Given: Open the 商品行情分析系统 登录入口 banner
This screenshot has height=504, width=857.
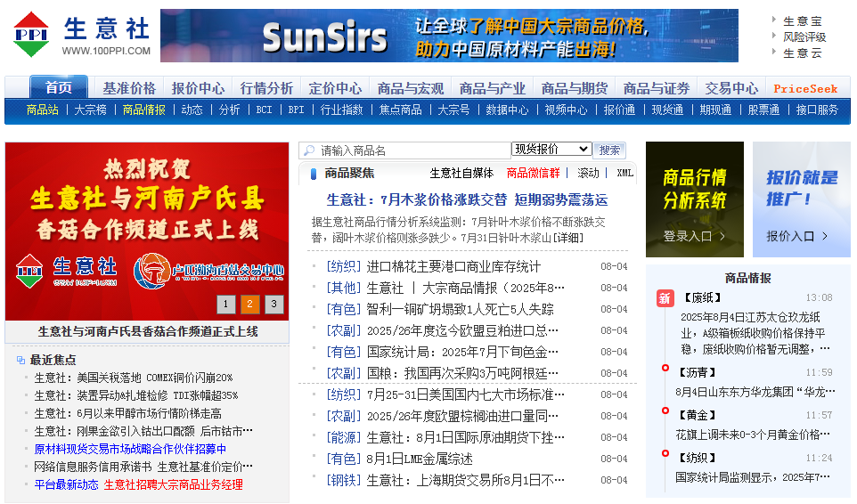Looking at the screenshot, I should pos(695,199).
